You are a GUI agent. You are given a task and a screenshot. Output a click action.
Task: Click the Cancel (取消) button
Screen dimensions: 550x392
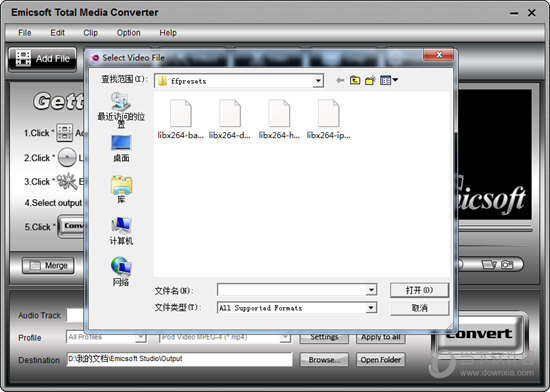[419, 308]
